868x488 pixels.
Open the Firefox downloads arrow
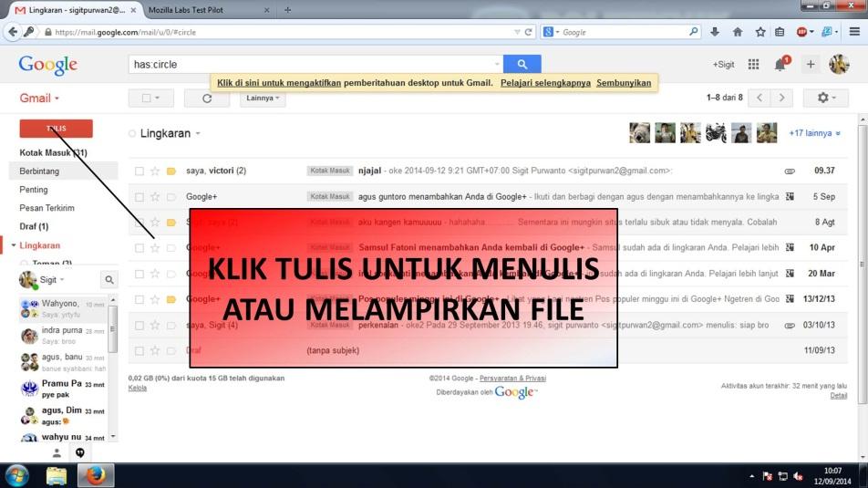[715, 32]
